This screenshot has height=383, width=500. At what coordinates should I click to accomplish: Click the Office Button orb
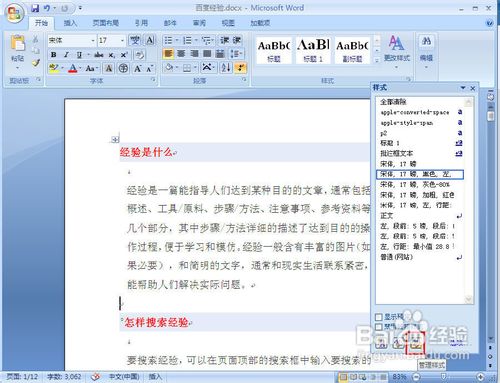point(15,14)
